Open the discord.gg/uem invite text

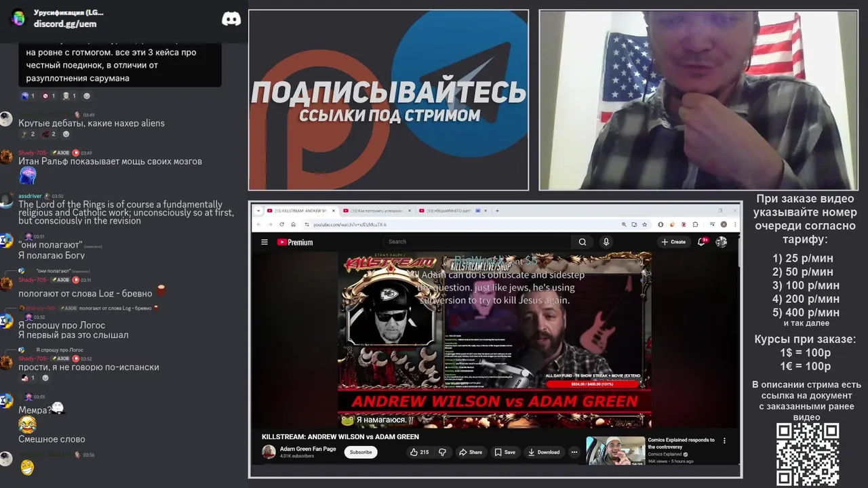click(65, 24)
